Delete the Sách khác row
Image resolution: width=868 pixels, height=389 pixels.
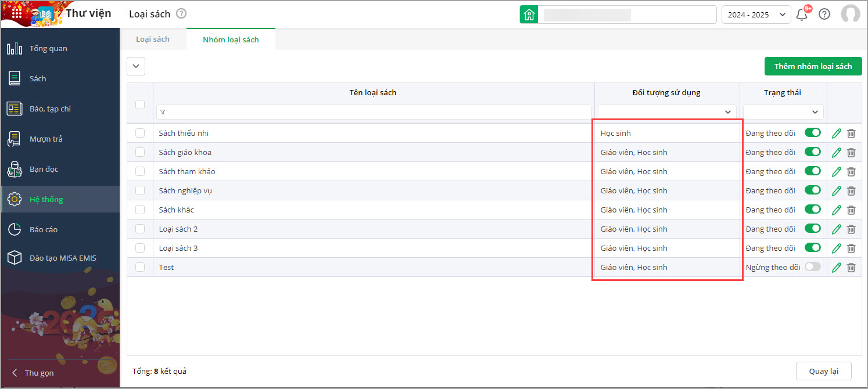851,210
